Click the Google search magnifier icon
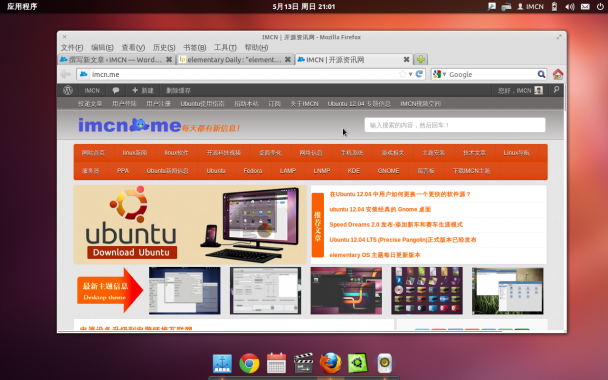The width and height of the screenshot is (608, 380). coord(541,74)
